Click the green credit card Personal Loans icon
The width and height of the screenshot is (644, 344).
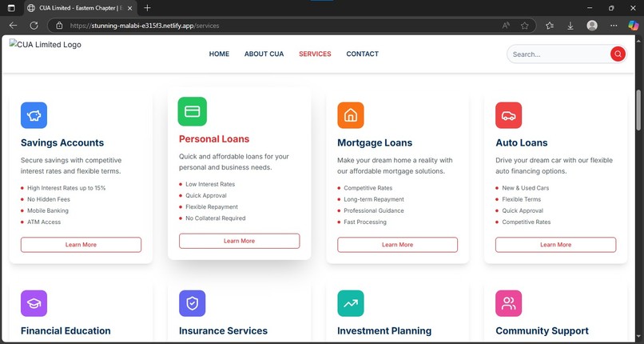click(193, 111)
